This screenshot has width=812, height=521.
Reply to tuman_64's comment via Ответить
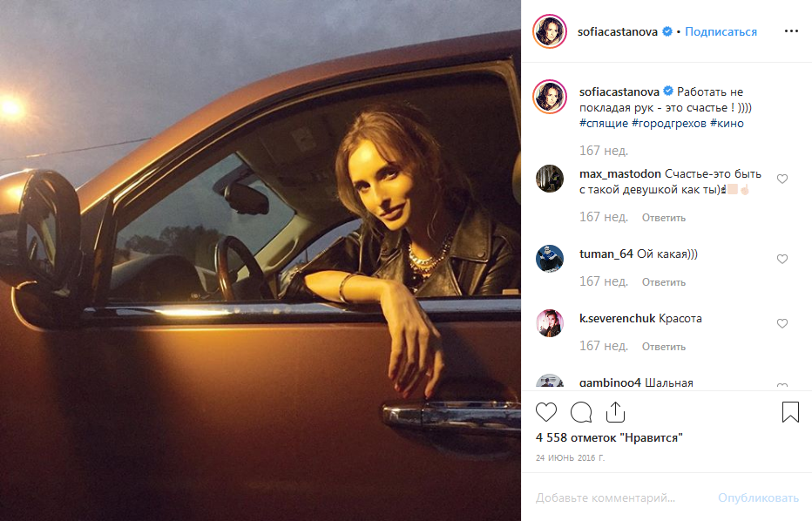[664, 282]
